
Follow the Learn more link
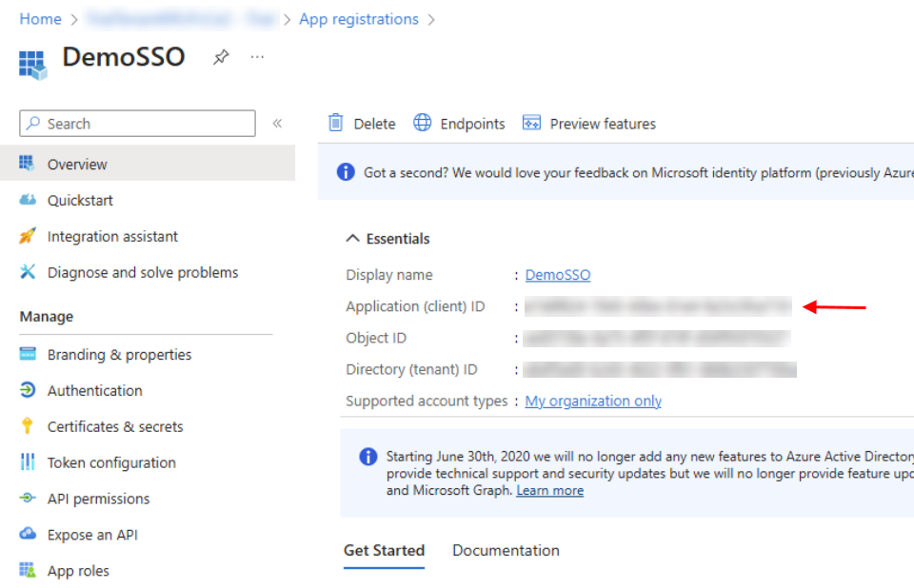click(549, 491)
